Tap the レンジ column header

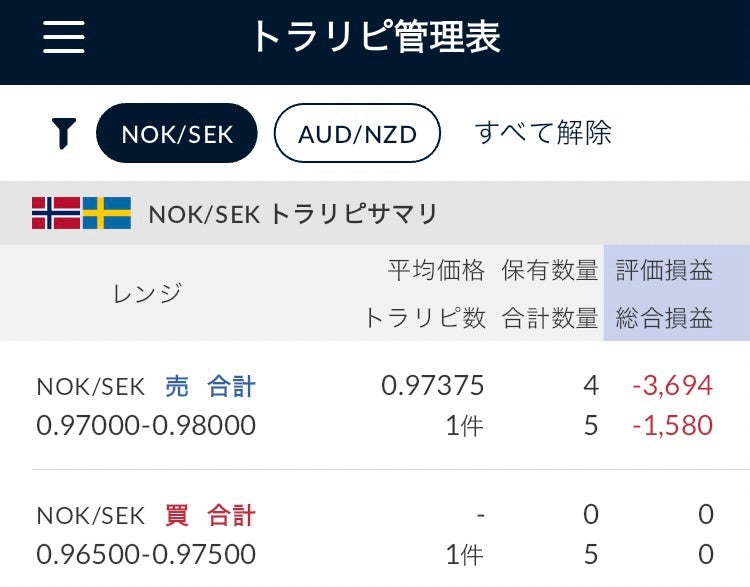click(150, 293)
